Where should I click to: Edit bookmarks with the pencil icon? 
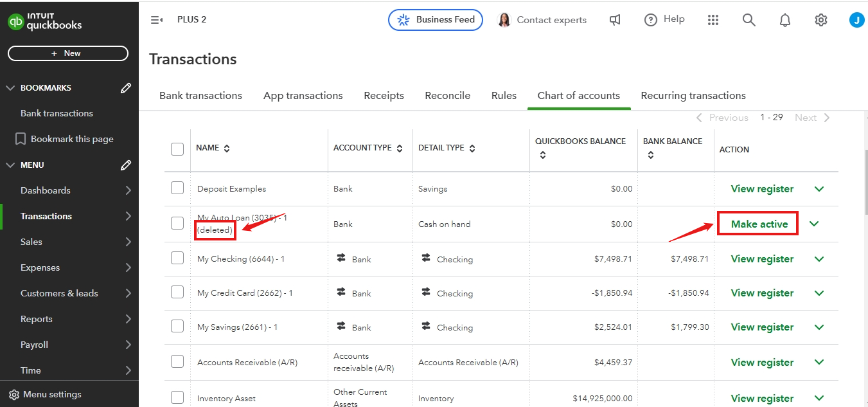click(x=126, y=88)
